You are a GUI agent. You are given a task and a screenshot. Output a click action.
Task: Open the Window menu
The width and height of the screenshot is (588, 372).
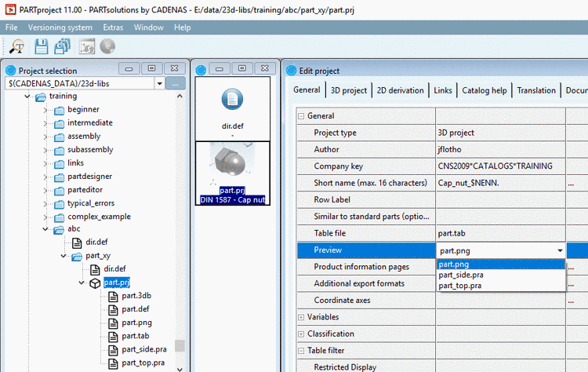click(x=148, y=27)
